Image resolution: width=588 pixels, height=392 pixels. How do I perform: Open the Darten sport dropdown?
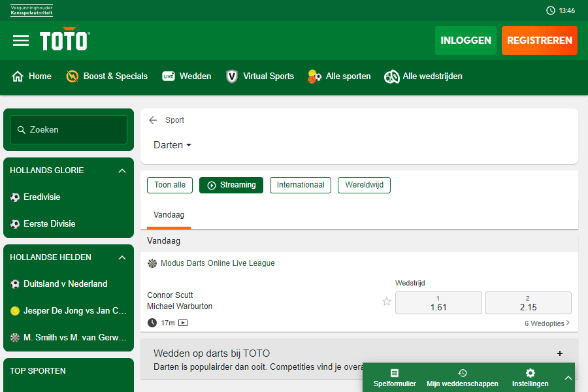pyautogui.click(x=172, y=145)
